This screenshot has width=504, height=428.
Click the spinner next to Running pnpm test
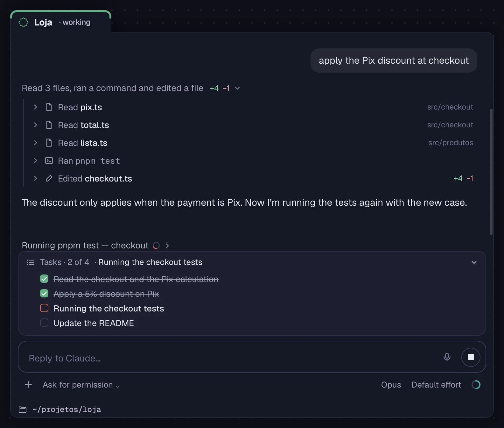pyautogui.click(x=156, y=246)
